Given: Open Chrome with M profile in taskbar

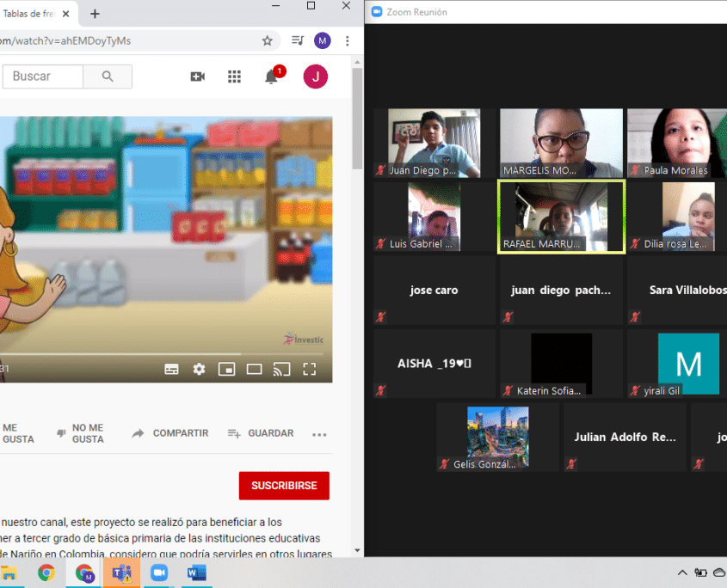Looking at the screenshot, I should point(84,573).
